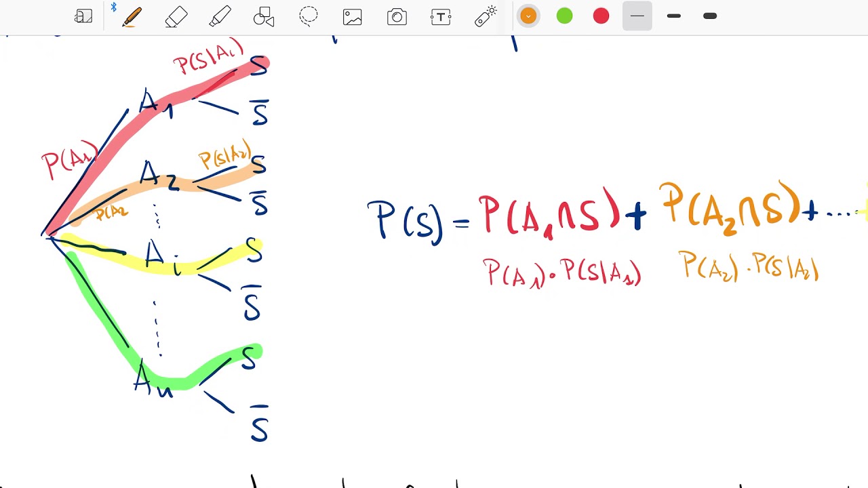868x488 pixels.
Task: Select the medium stroke width
Action: tap(673, 16)
